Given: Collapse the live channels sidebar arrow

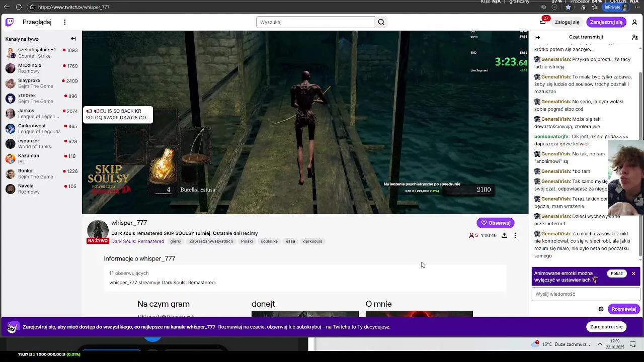Looking at the screenshot, I should click(73, 39).
